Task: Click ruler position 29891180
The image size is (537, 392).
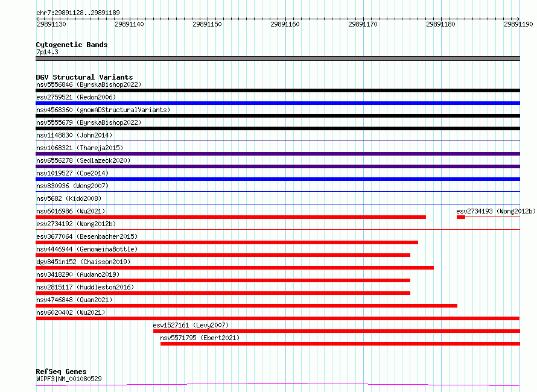Action: click(440, 24)
